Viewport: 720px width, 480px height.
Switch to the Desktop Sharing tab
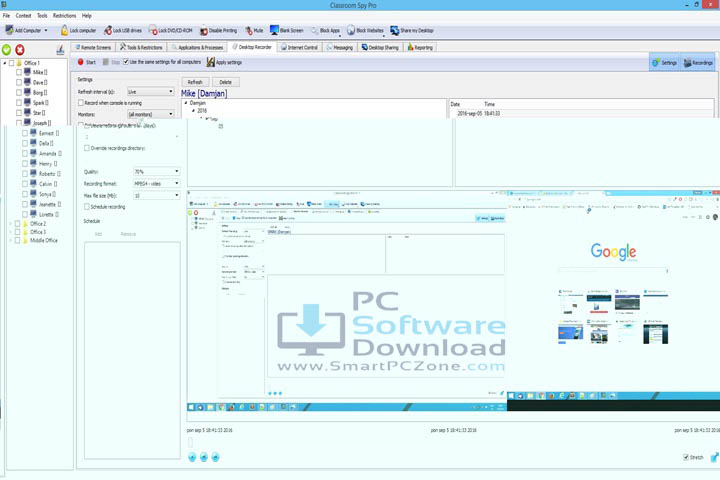pos(380,47)
